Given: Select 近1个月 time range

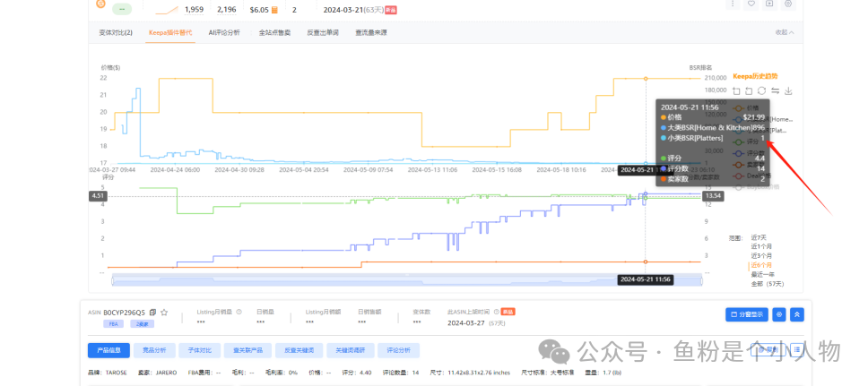Looking at the screenshot, I should pyautogui.click(x=761, y=246).
